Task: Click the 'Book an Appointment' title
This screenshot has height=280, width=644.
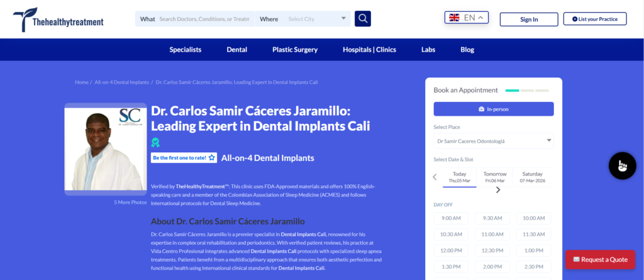Action: point(466,90)
